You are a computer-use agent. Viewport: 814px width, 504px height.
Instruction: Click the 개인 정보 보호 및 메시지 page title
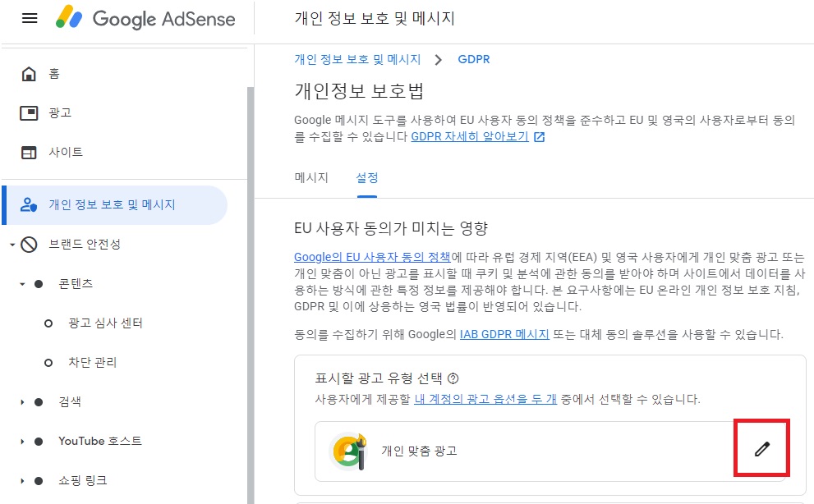pos(375,19)
